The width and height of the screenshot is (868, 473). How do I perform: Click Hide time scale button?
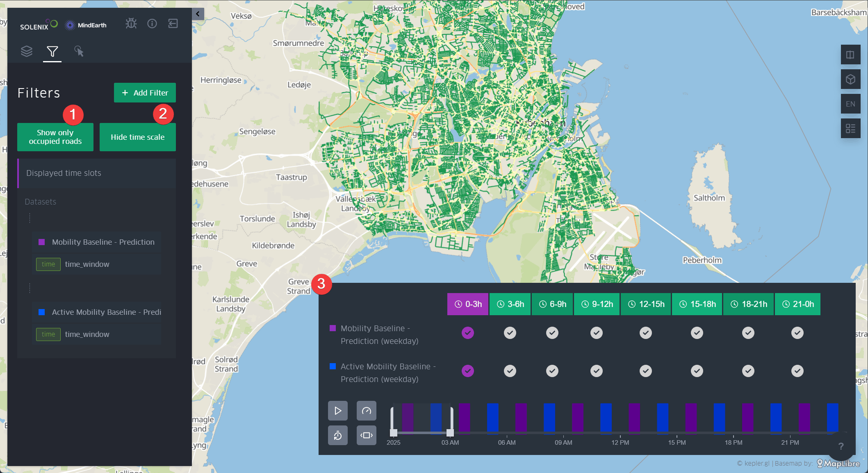(138, 137)
